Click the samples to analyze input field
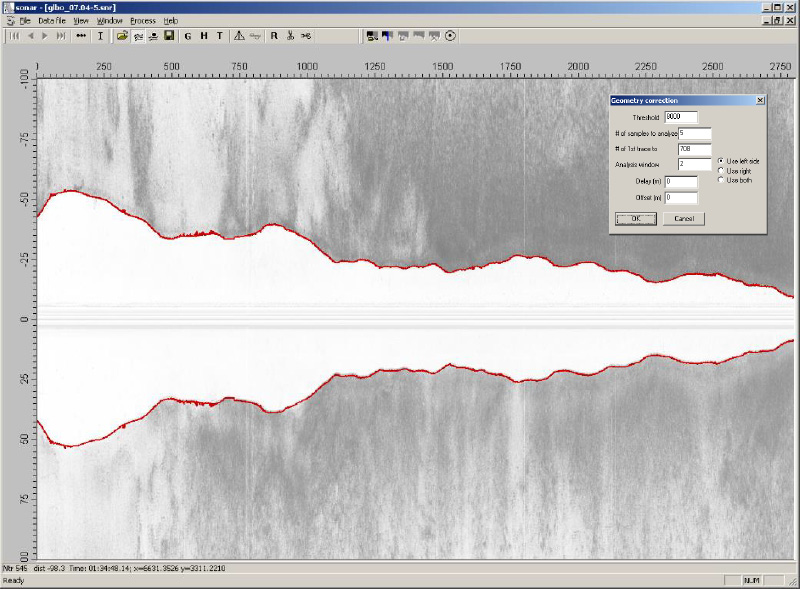Image resolution: width=800 pixels, height=589 pixels. pos(694,133)
